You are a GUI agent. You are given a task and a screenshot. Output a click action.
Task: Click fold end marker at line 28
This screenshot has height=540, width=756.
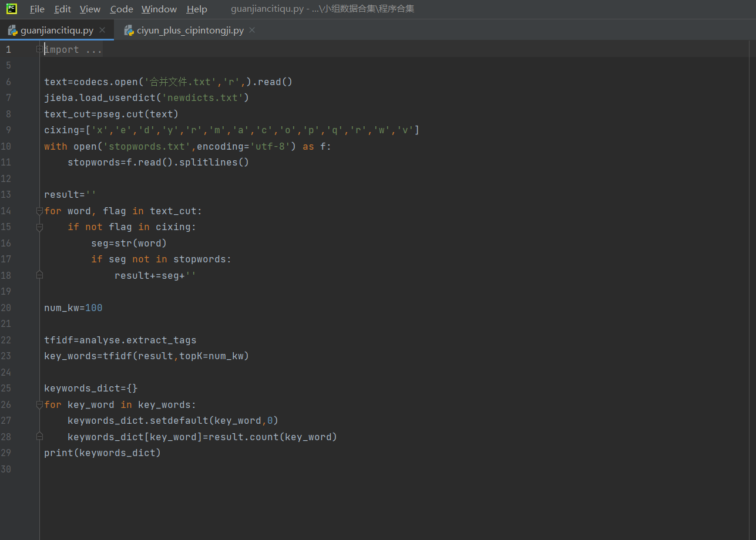click(39, 437)
